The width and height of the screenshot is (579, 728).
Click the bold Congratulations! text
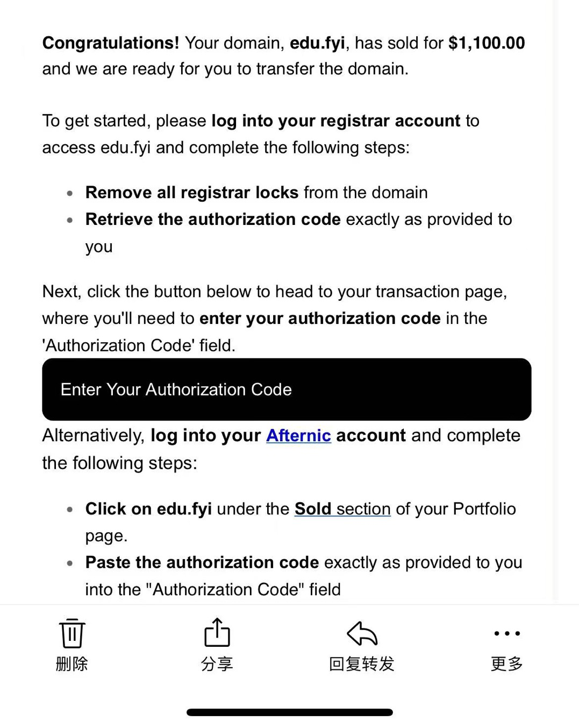point(111,43)
